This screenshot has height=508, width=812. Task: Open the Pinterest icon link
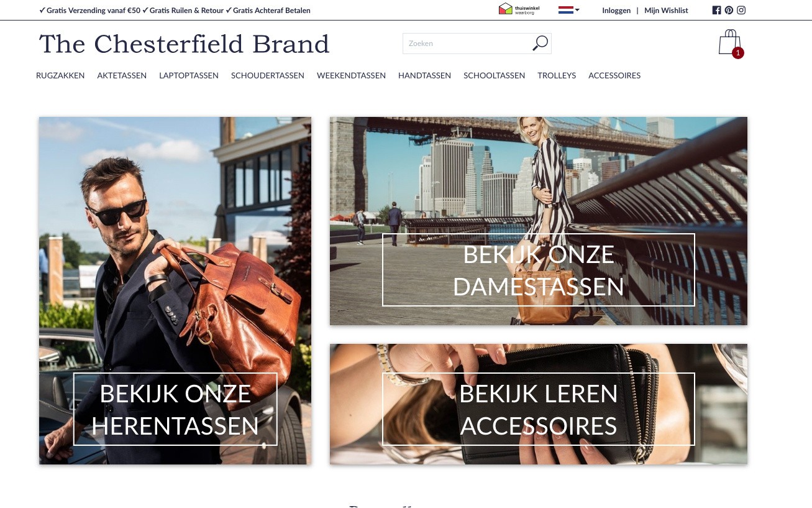tap(729, 10)
